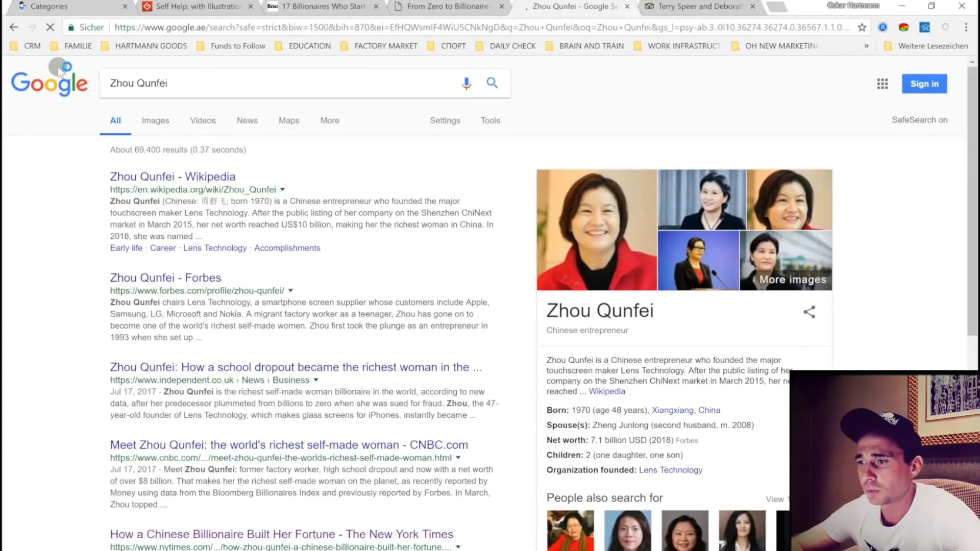Click the Google logo

(x=50, y=83)
